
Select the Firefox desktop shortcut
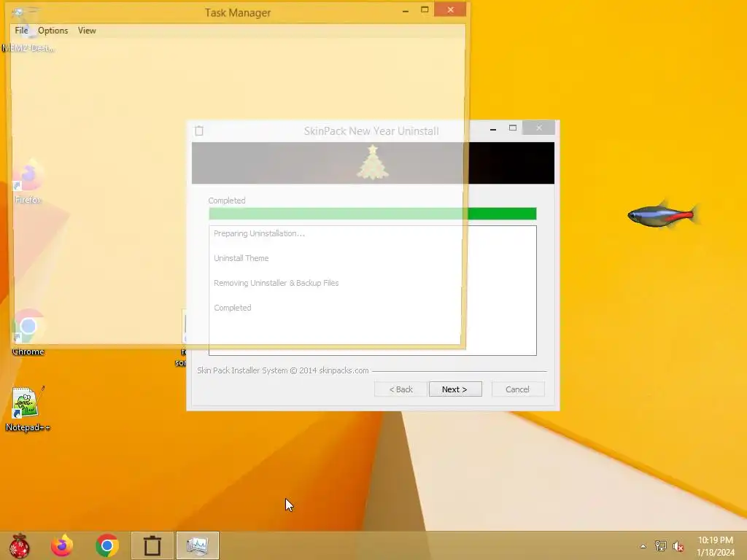(x=28, y=182)
